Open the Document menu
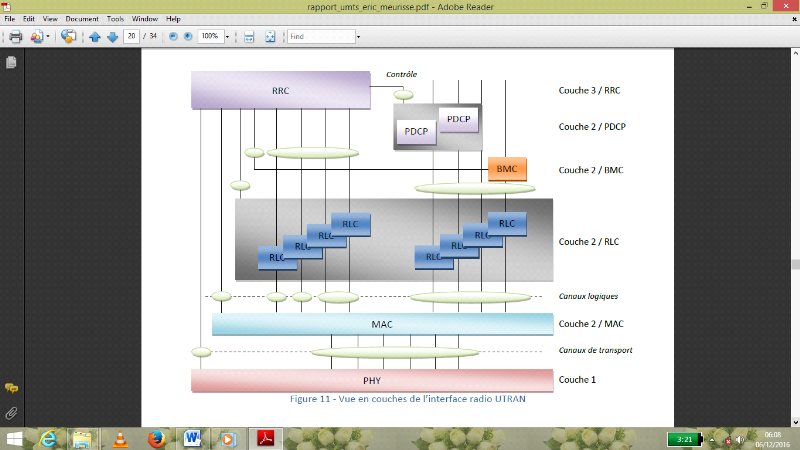The image size is (800, 450). [81, 19]
